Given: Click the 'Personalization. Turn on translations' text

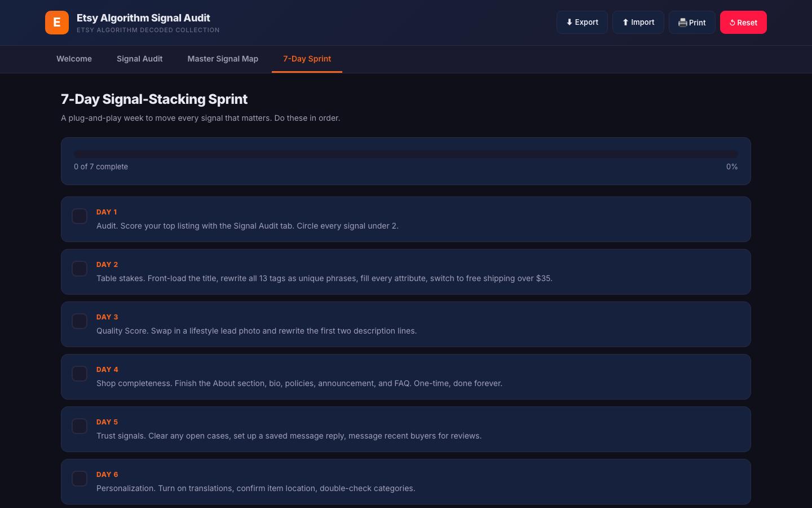Looking at the screenshot, I should 256,488.
